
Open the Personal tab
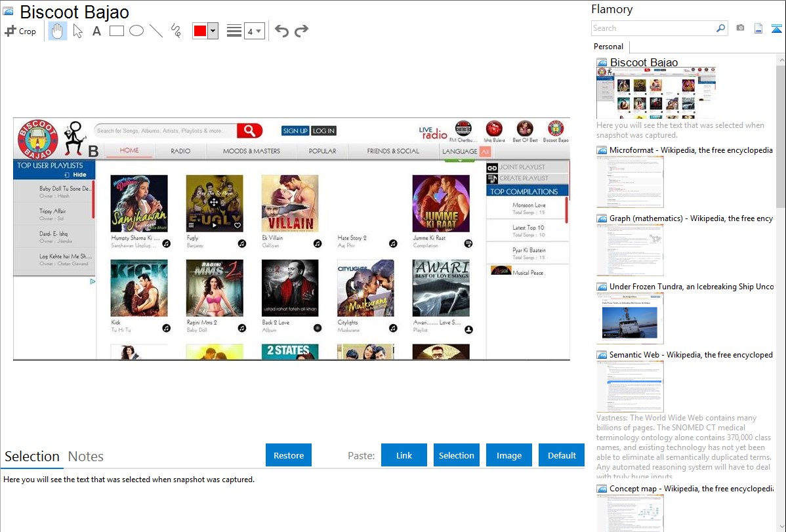[x=609, y=47]
